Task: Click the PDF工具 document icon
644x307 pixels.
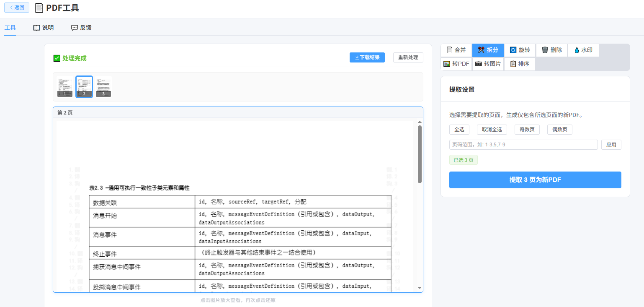Action: coord(39,8)
